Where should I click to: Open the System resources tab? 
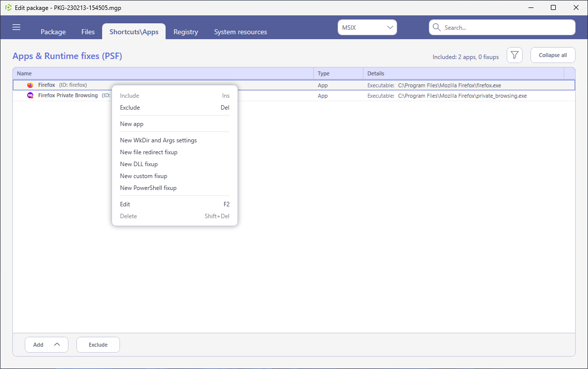(x=240, y=32)
